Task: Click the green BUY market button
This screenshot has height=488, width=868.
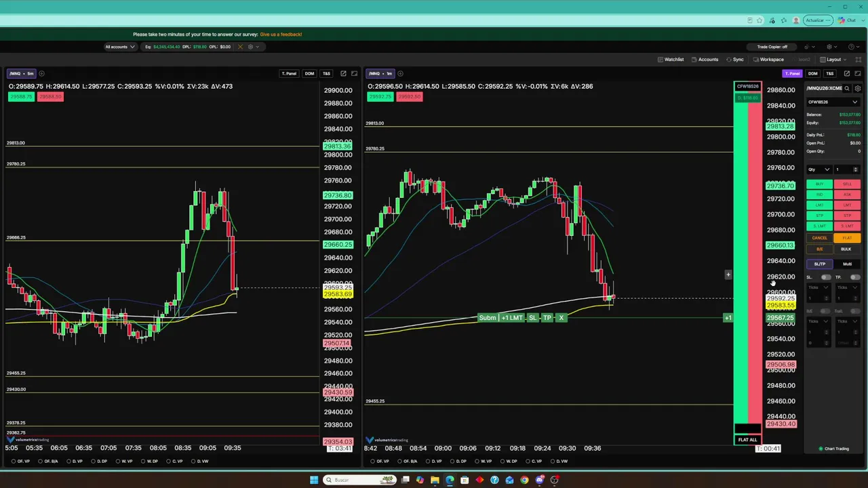Action: pyautogui.click(x=819, y=184)
